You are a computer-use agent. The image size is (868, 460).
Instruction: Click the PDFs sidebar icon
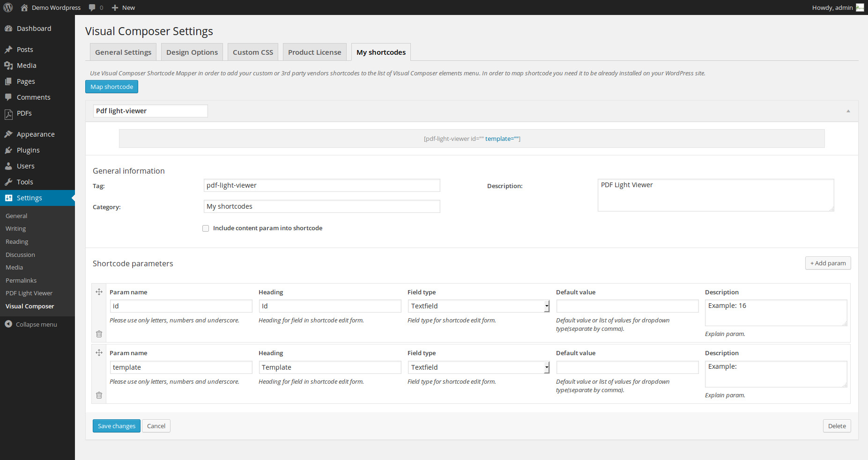8,114
